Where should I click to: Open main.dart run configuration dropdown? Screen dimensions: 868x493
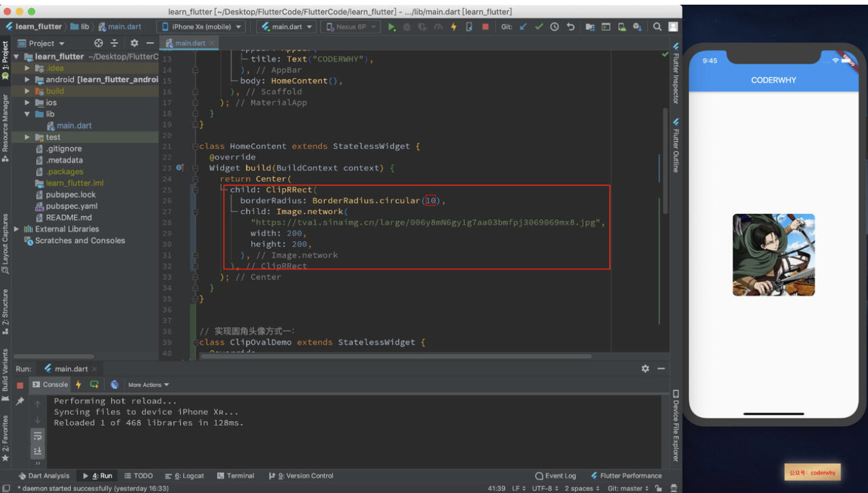[286, 27]
